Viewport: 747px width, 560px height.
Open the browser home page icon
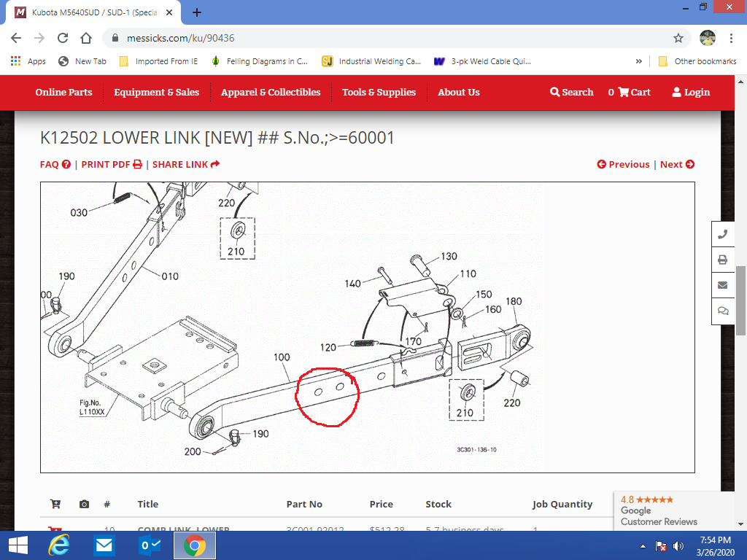(x=86, y=38)
